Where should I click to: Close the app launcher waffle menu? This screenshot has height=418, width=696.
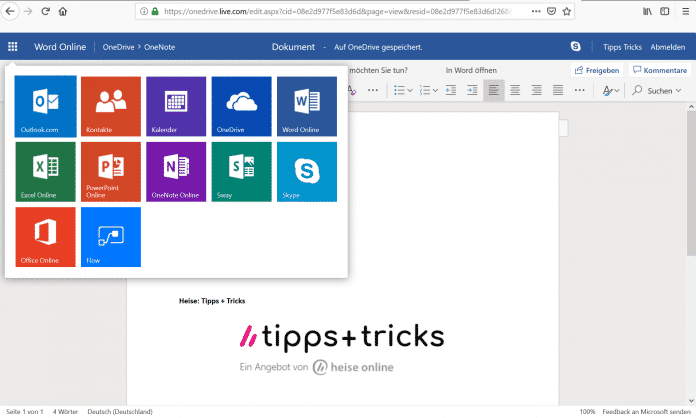click(x=12, y=47)
